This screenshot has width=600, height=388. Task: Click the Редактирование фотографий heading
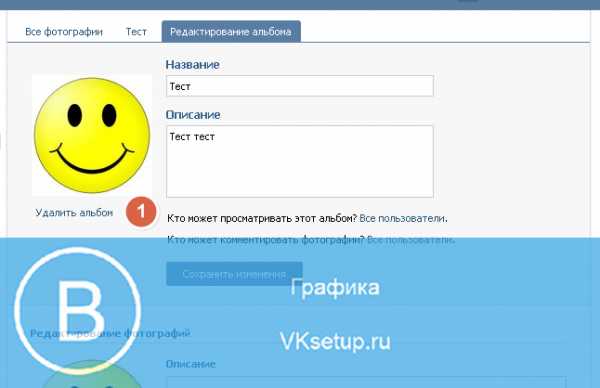click(110, 333)
